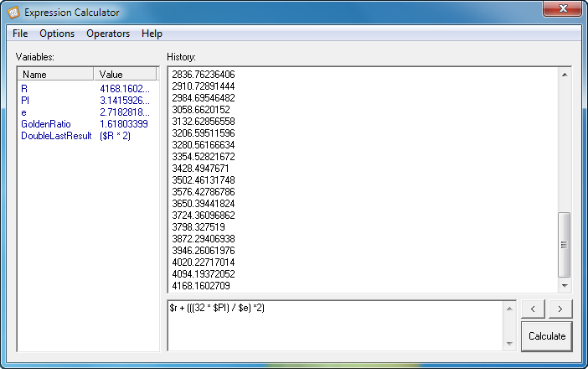
Task: Select the PI variable row
Action: (x=88, y=101)
